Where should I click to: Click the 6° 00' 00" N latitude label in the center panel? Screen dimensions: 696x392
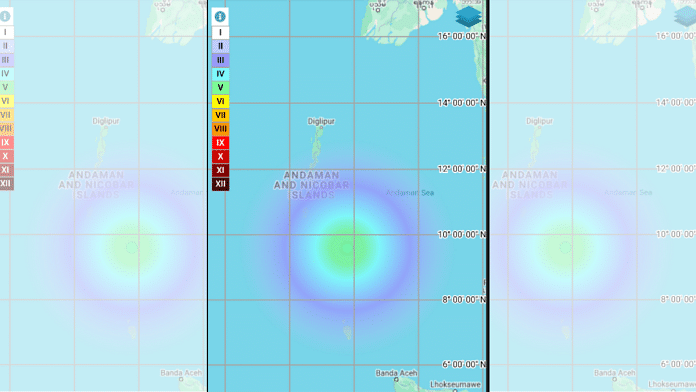click(464, 364)
